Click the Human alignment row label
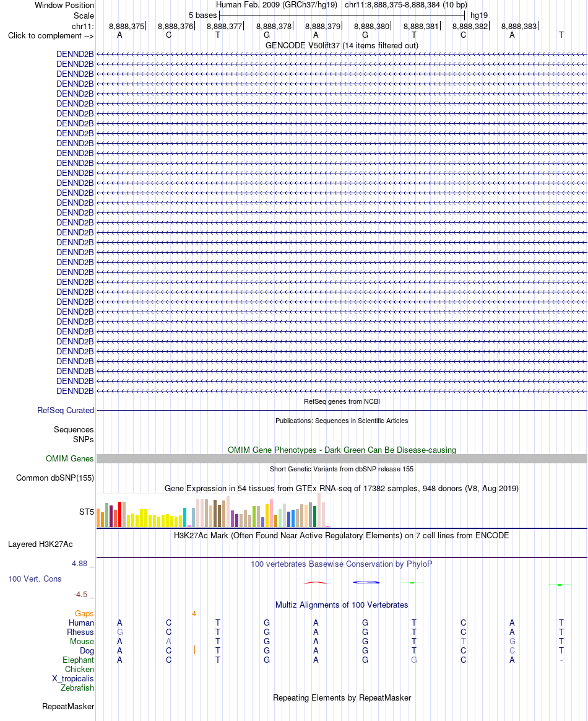Viewport: 588px width, 721px height. click(x=81, y=623)
